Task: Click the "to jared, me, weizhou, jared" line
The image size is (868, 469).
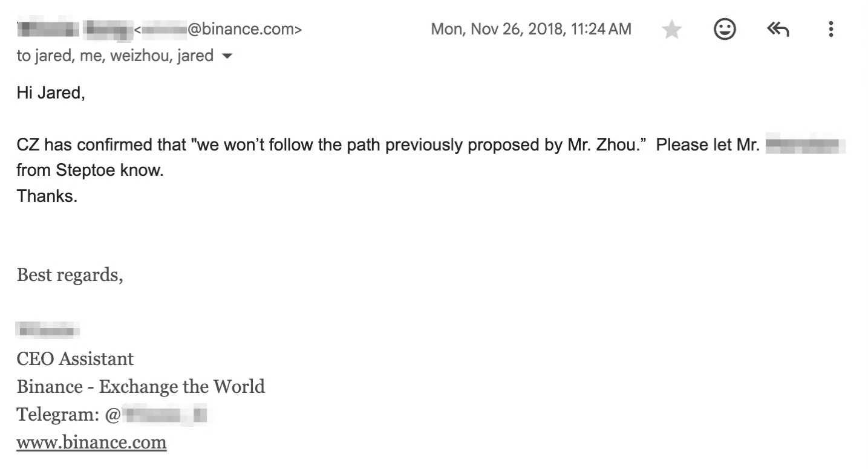Action: pos(115,56)
